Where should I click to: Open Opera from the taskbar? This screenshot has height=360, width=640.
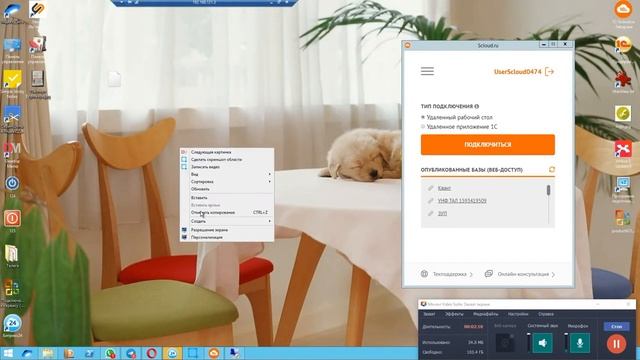click(151, 353)
